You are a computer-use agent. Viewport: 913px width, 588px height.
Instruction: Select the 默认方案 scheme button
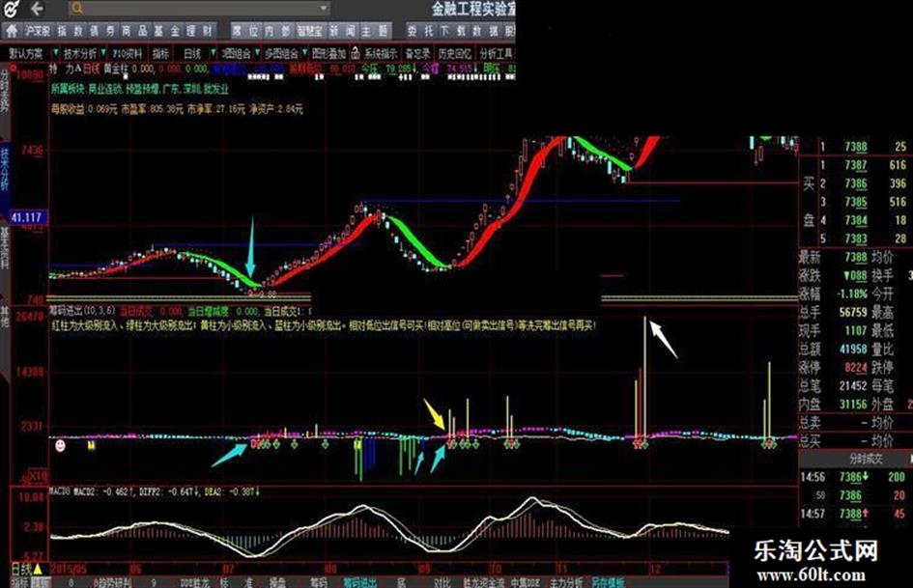[x=26, y=53]
